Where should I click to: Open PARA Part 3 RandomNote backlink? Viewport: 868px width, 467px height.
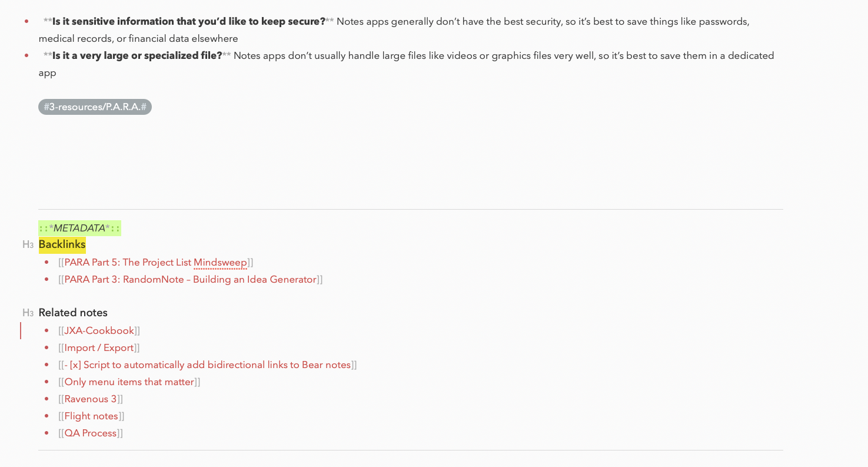(x=190, y=280)
